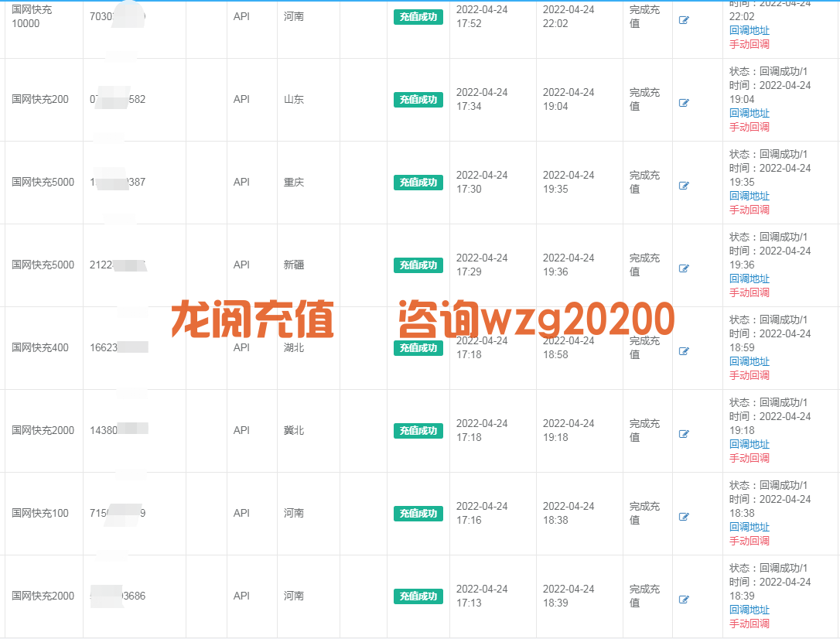Click the edit icon in the 湖北 row

684,351
